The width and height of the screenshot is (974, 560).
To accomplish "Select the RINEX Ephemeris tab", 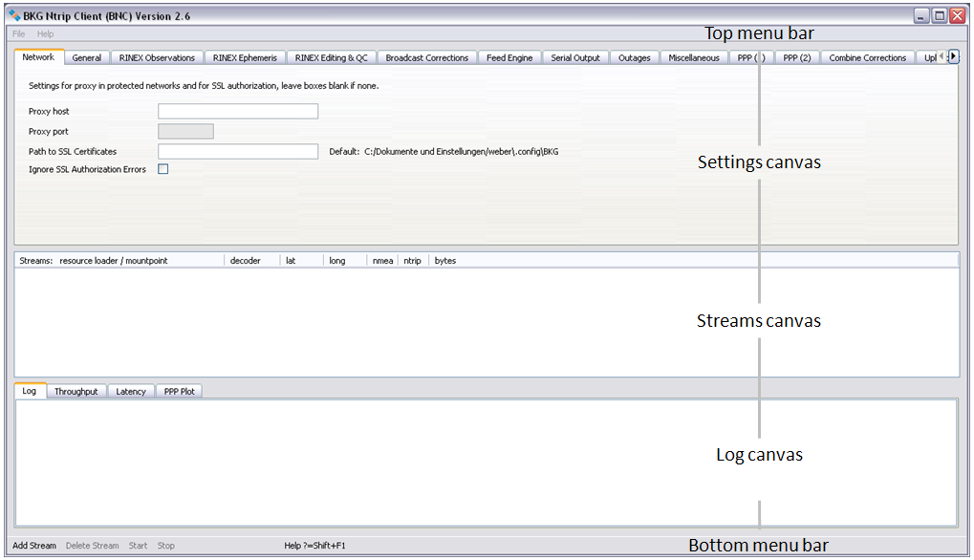I will point(245,58).
